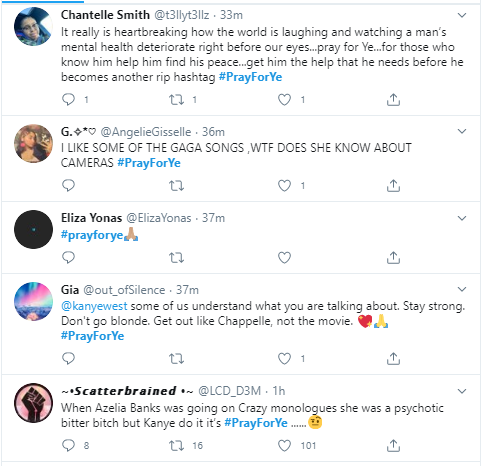
Task: Open Eliza Yonas's profile name
Action: click(x=91, y=218)
